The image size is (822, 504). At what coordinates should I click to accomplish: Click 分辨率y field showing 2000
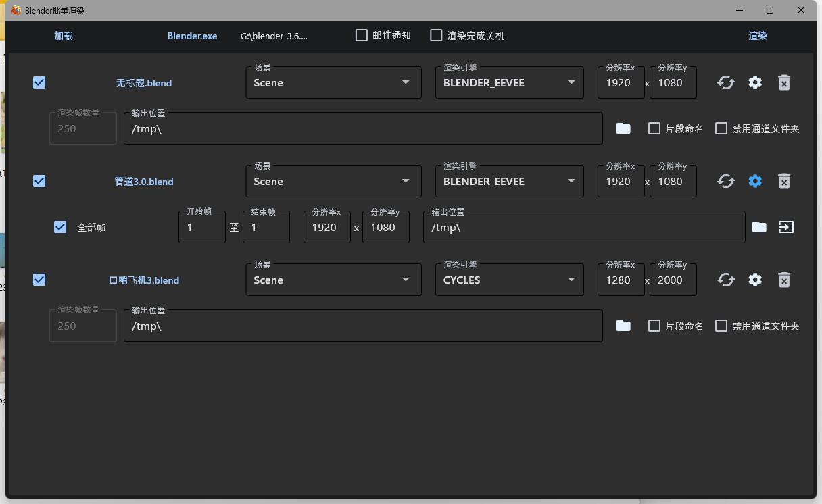point(673,280)
